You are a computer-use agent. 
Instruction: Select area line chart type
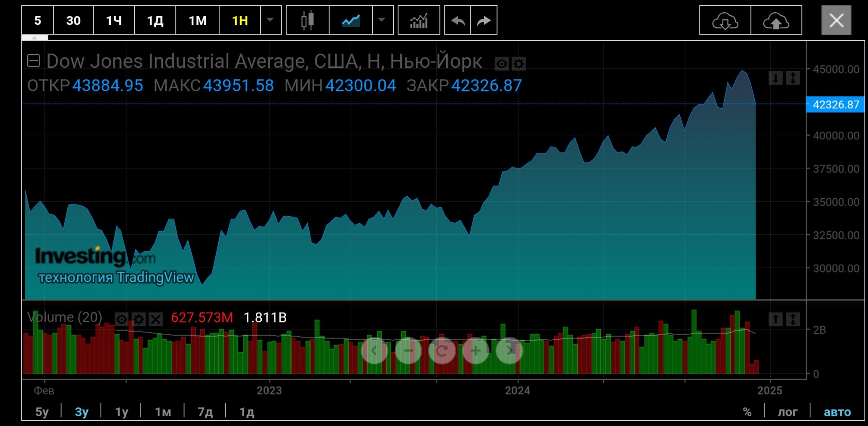pos(351,20)
